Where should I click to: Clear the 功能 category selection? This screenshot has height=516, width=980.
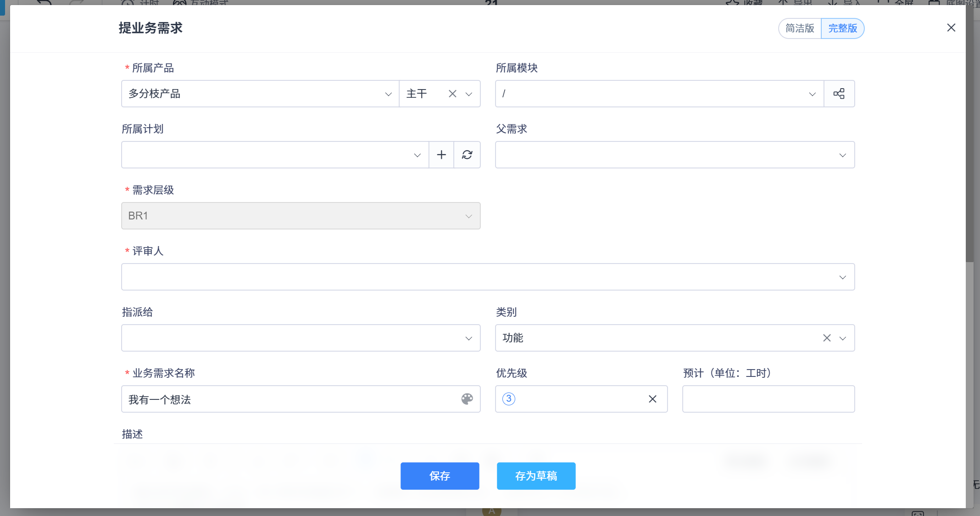pos(827,338)
